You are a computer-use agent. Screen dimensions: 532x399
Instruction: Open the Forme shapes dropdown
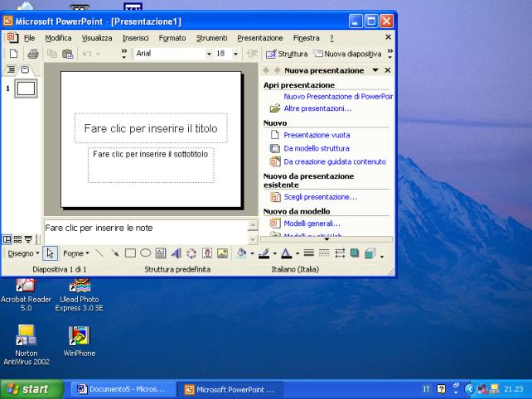(x=76, y=253)
